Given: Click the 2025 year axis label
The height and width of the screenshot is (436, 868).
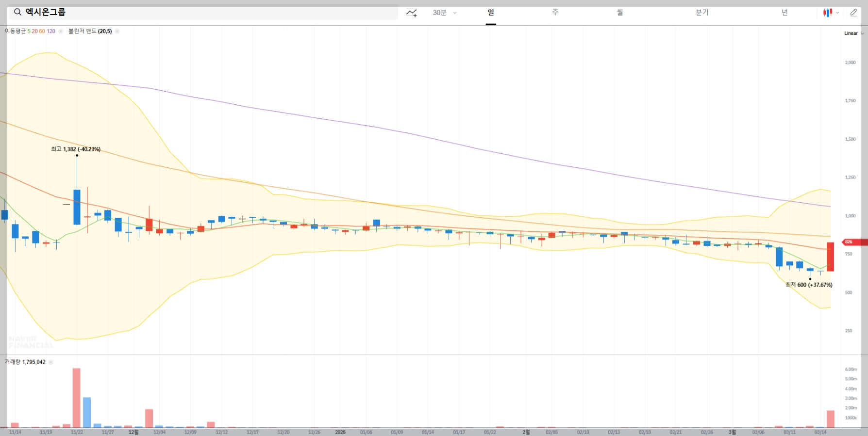Looking at the screenshot, I should tap(340, 432).
